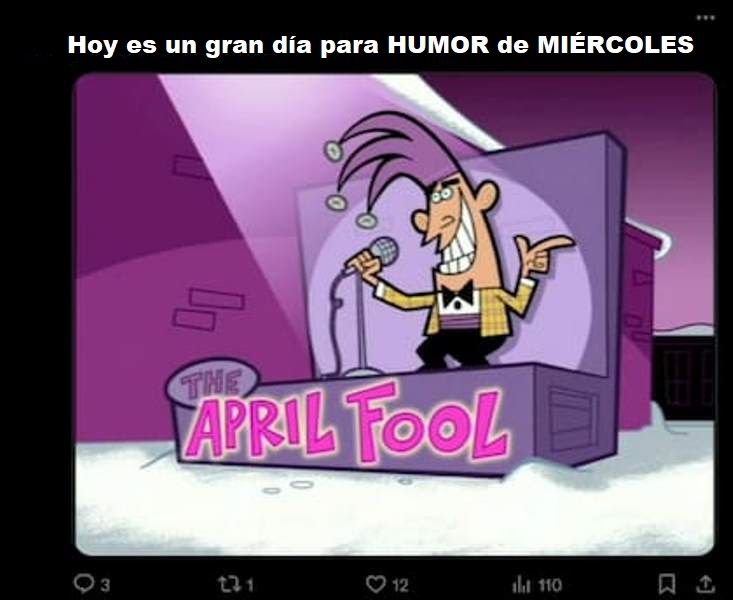Click the like count showing 12
This screenshot has width=733, height=600.
tap(400, 585)
